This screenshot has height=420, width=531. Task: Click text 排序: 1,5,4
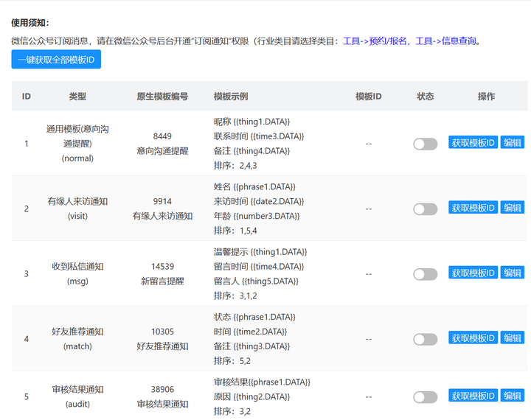[x=235, y=231]
